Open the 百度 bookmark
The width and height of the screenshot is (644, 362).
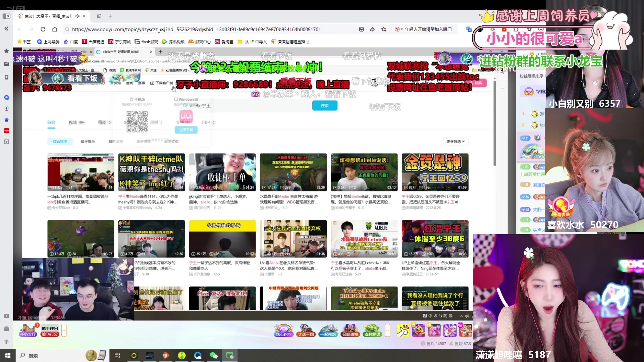[x=71, y=42]
